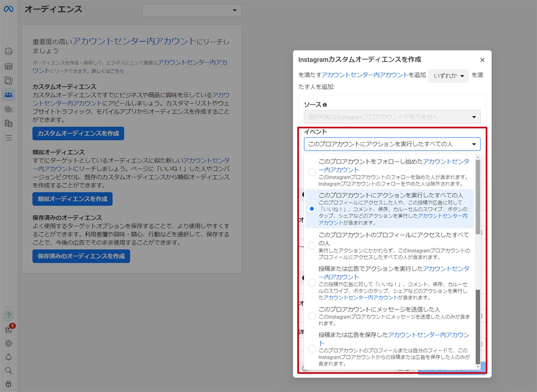Open the イベント dropdown selector
The image size is (537, 392).
point(392,144)
